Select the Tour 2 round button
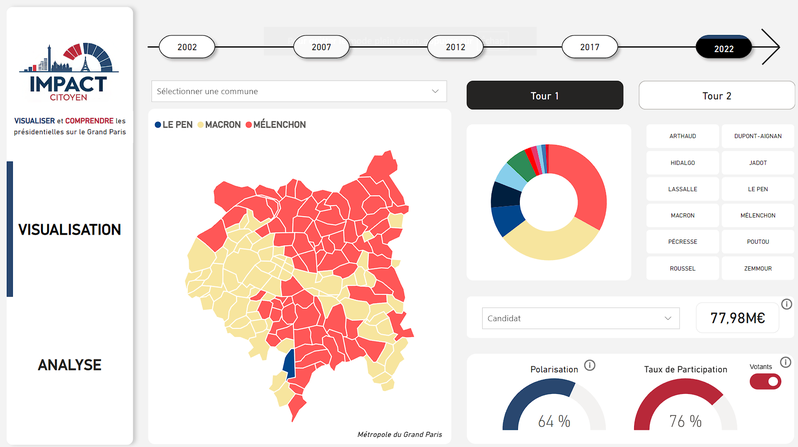The height and width of the screenshot is (447, 798). [717, 96]
